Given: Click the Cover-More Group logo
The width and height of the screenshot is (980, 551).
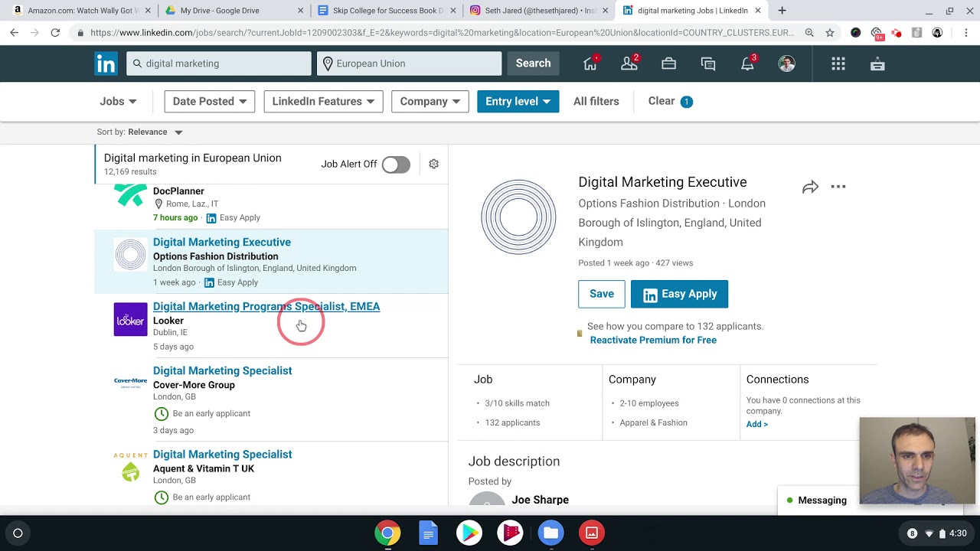Looking at the screenshot, I should pos(130,382).
